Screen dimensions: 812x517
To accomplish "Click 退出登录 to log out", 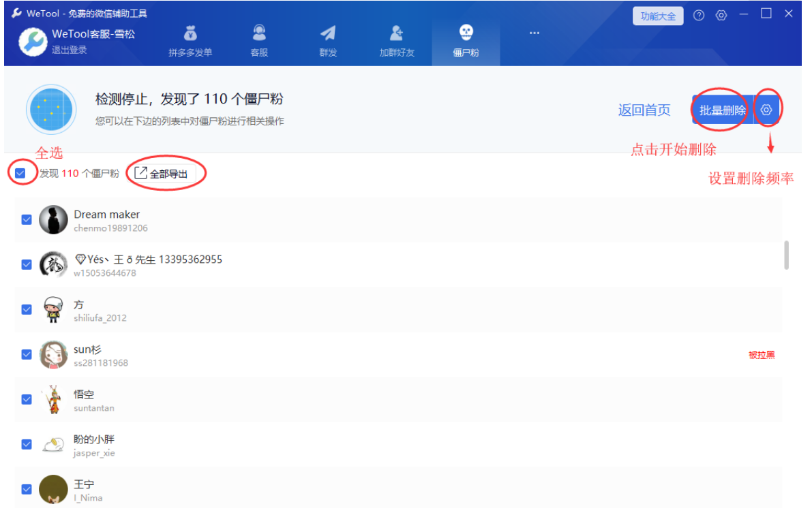I will pyautogui.click(x=70, y=50).
